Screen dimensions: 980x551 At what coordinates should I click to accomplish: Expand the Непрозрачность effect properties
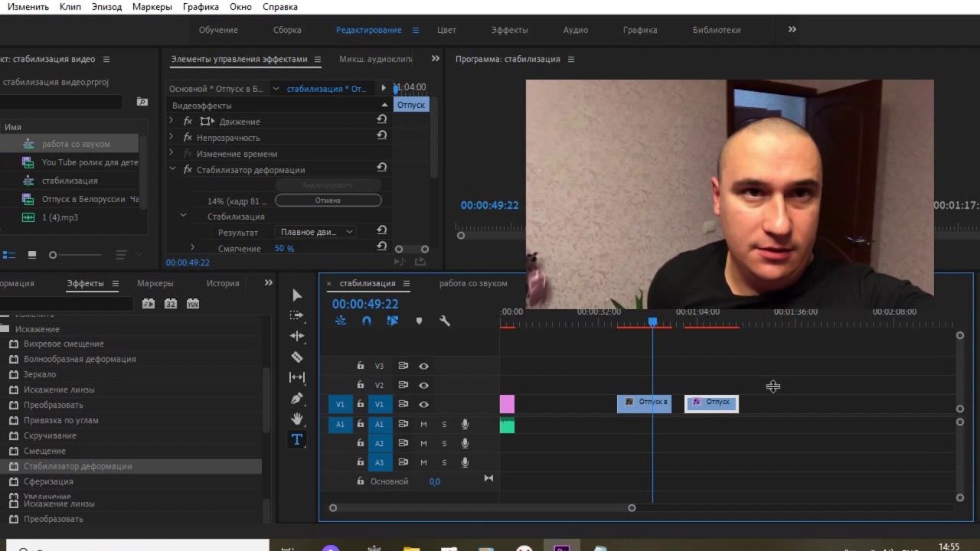tap(171, 137)
